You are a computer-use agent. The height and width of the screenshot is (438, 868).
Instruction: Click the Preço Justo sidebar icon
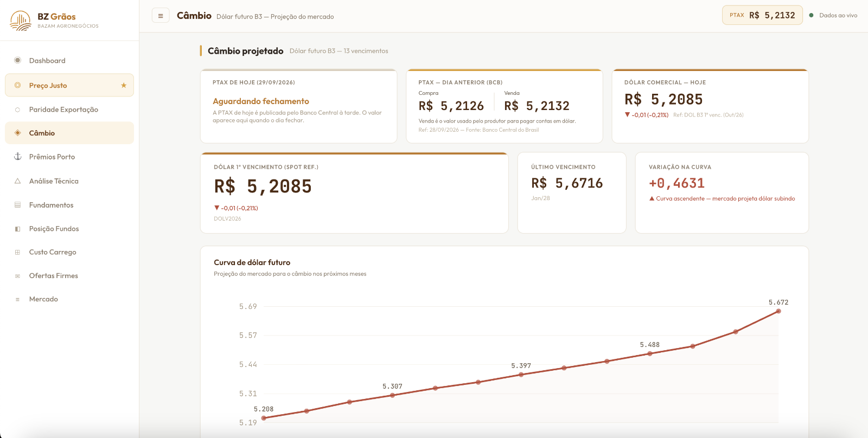(x=17, y=85)
